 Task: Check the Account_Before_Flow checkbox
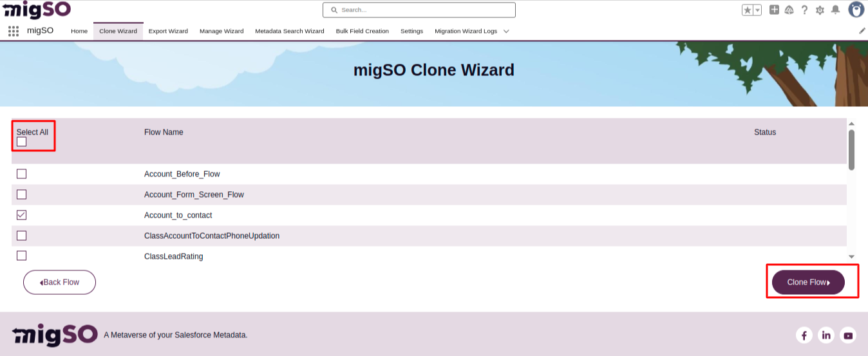tap(22, 174)
